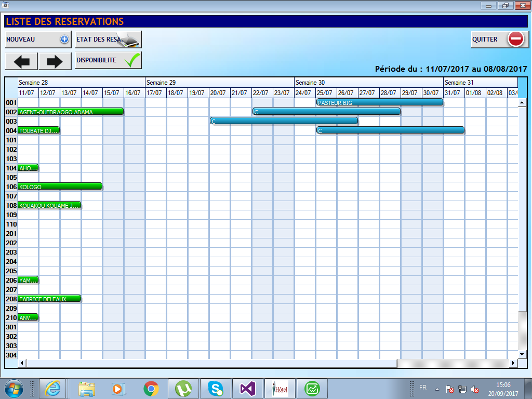Image resolution: width=532 pixels, height=399 pixels.
Task: Click the QUITTER exit button
Action: tap(499, 39)
